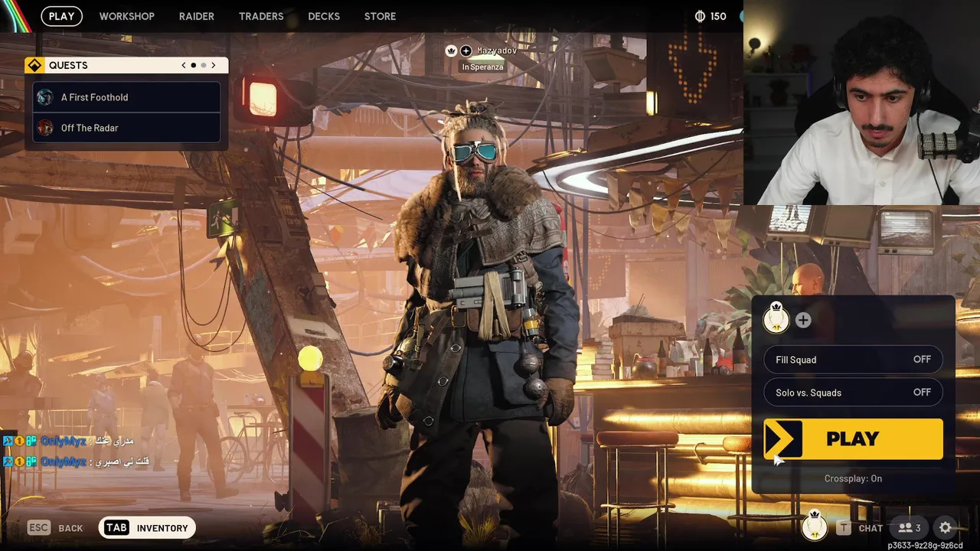
Task: Click first OnlyMyz chat message
Action: click(68, 441)
